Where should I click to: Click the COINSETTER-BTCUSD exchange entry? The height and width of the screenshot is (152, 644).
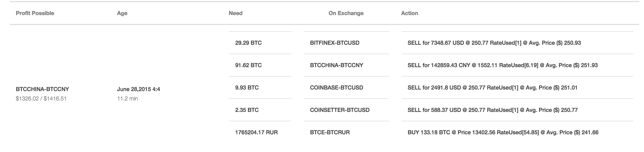click(340, 110)
